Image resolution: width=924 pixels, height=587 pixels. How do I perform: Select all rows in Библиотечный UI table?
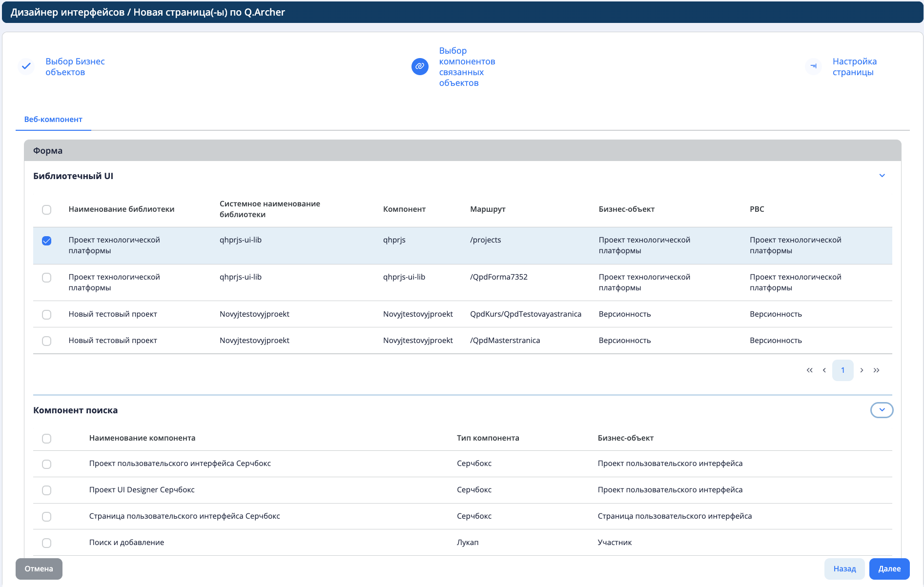(47, 210)
